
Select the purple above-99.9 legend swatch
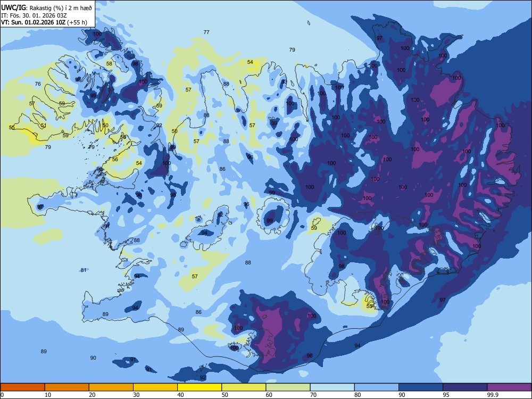point(509,387)
